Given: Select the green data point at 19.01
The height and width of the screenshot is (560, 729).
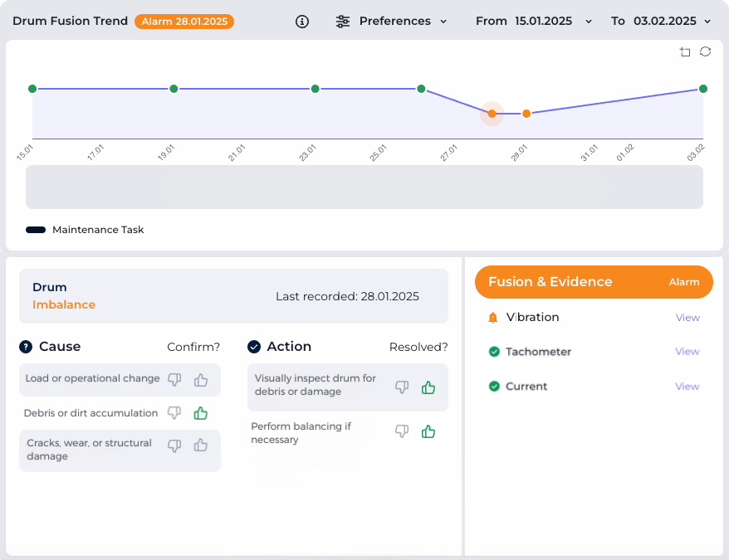Looking at the screenshot, I should pyautogui.click(x=174, y=89).
